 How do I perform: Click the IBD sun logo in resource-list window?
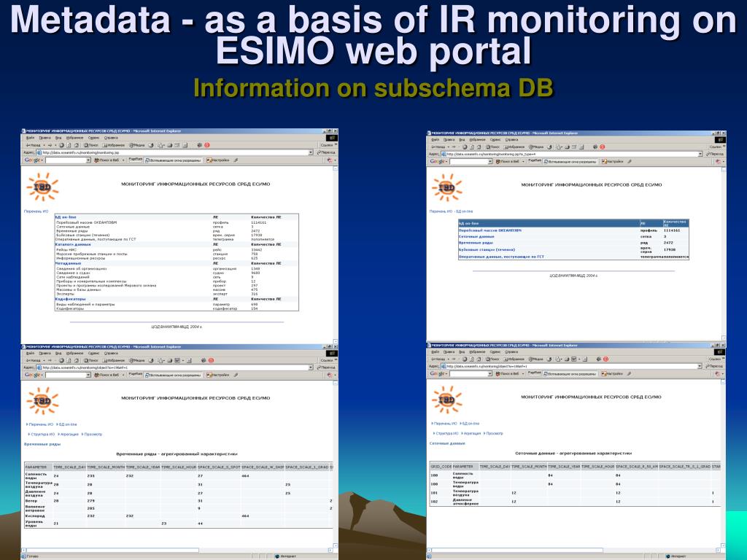coord(42,187)
